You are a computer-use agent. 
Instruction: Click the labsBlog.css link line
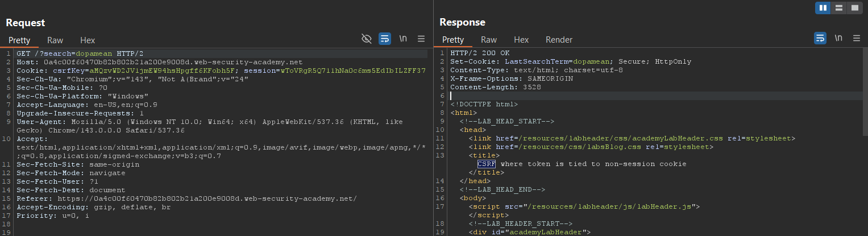(591, 147)
